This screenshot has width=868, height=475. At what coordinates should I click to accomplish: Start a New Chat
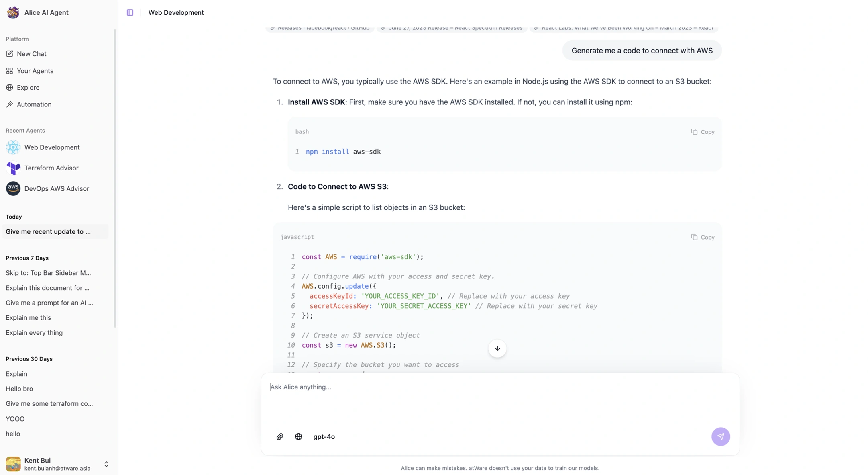(31, 54)
